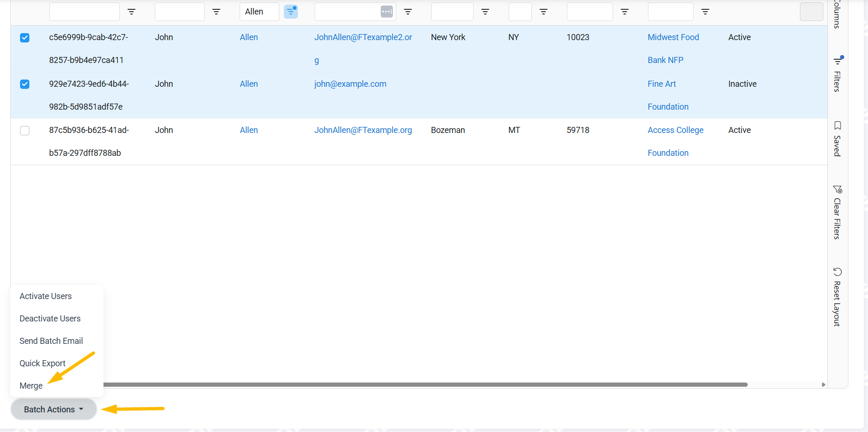The height and width of the screenshot is (432, 868).
Task: Open Fine Art Foundation organization link
Action: pos(668,95)
